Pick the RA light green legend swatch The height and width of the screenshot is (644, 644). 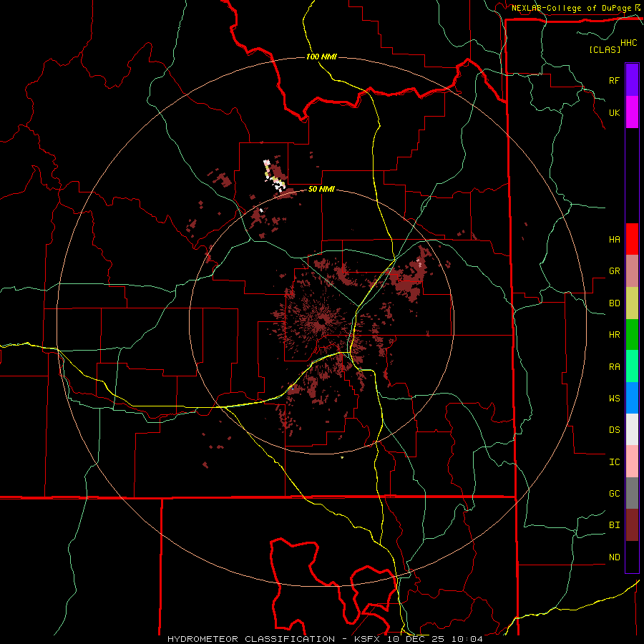point(632,366)
